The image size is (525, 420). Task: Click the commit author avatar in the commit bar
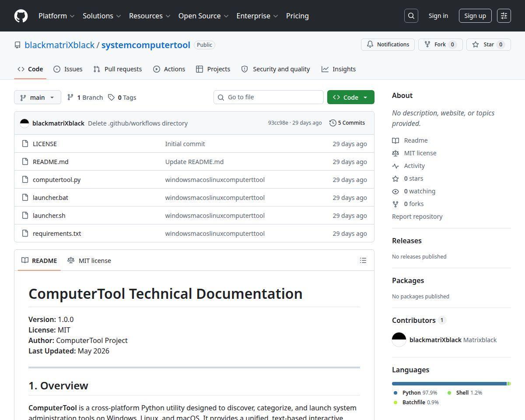click(24, 123)
